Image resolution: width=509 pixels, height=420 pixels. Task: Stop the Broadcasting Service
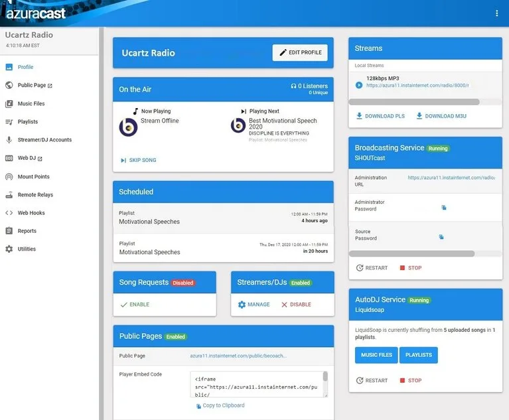(411, 268)
